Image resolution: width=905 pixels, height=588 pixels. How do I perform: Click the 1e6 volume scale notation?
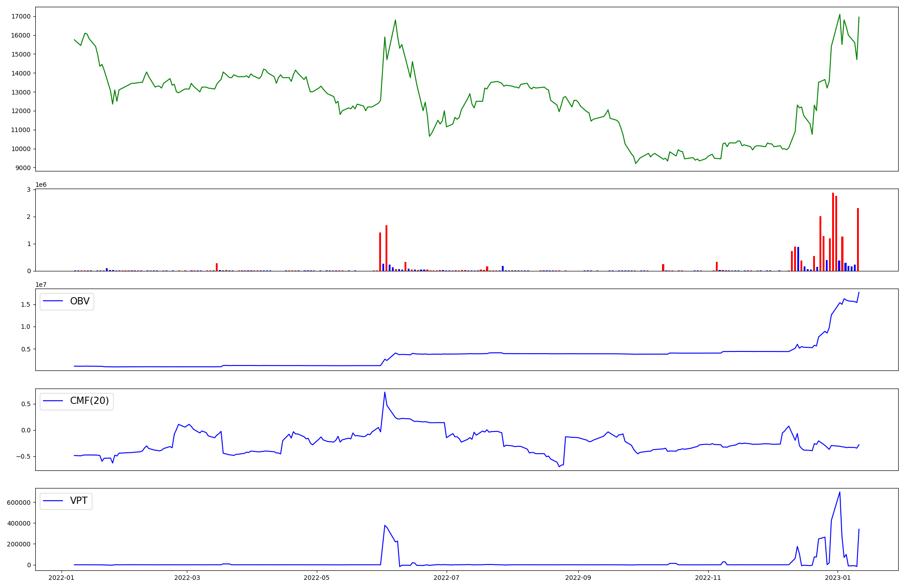tap(41, 185)
